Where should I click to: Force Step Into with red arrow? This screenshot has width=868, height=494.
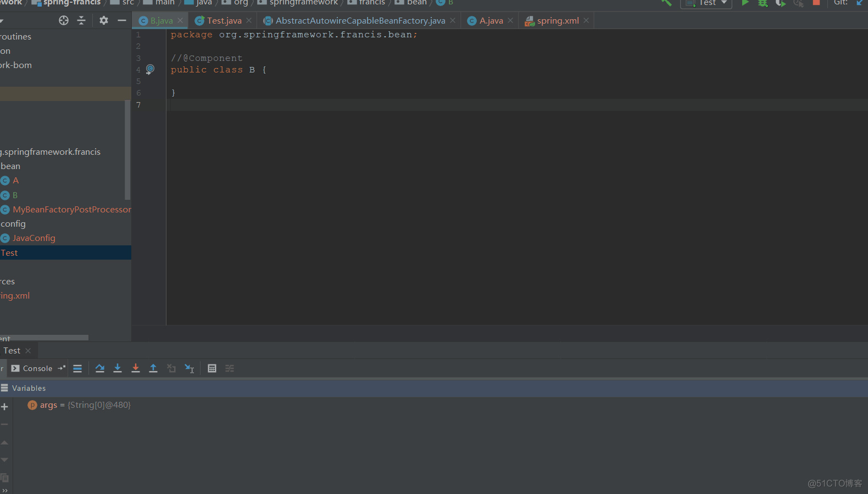click(x=136, y=368)
